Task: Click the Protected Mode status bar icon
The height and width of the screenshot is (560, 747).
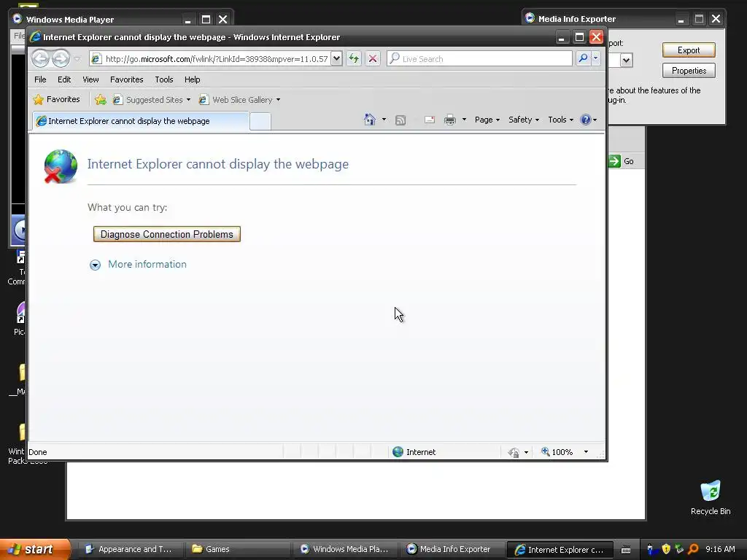Action: pyautogui.click(x=514, y=452)
